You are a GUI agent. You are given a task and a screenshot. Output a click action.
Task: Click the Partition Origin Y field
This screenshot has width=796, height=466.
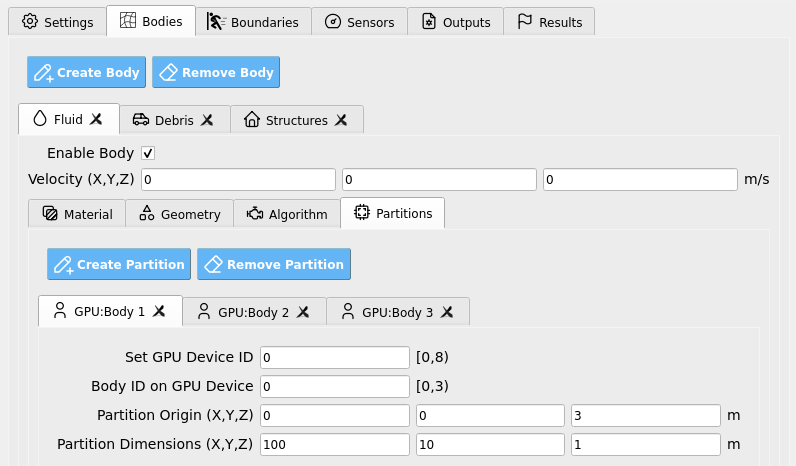click(490, 416)
